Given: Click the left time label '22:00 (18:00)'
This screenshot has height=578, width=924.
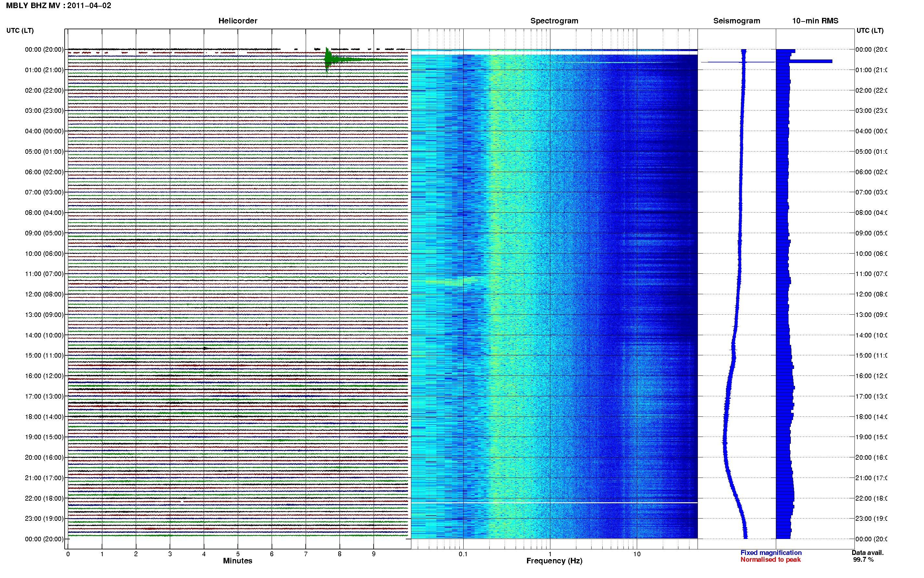Looking at the screenshot, I should [44, 498].
